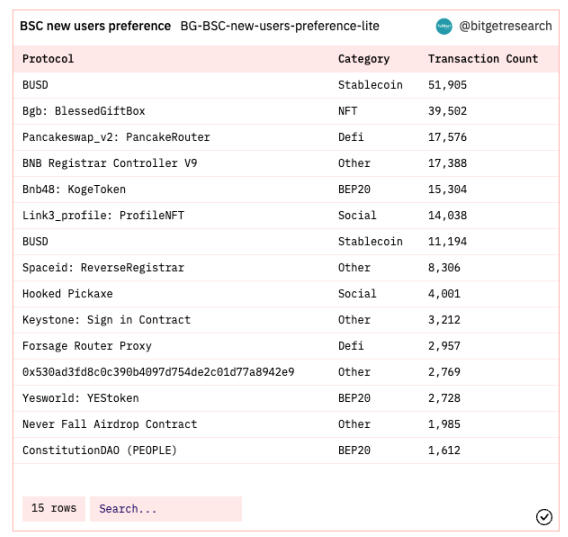Image resolution: width=568 pixels, height=537 pixels.
Task: Click the 15 rows indicator
Action: [x=54, y=509]
